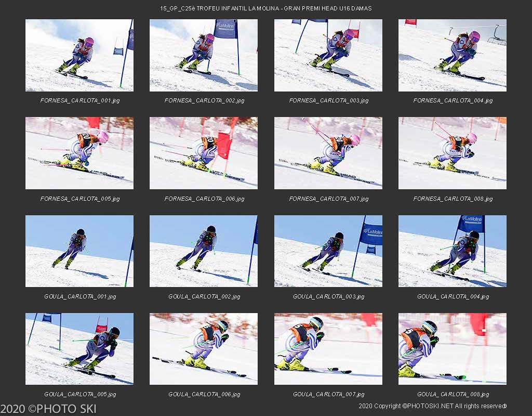Screen dimensions: 532x416
Task: Open thumbnail FORNESA_CARLOTA_005.jpg
Action: tap(79, 153)
